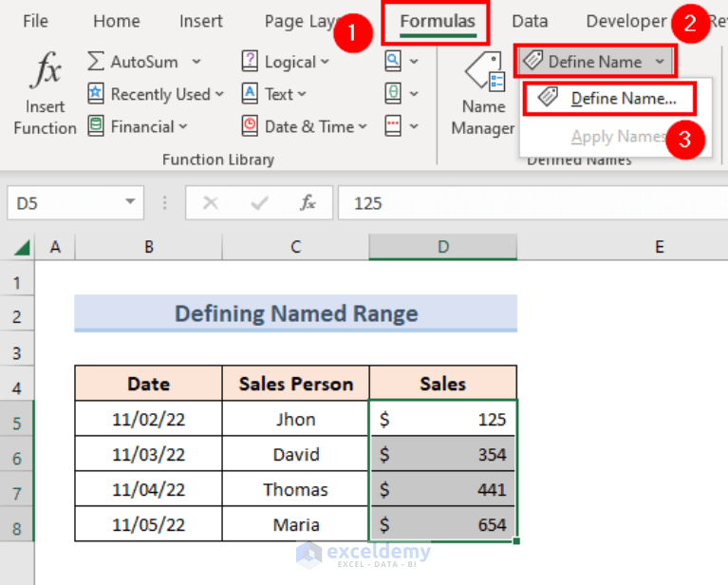Open the Math & Trig functions icon
This screenshot has height=585, width=728.
(393, 94)
